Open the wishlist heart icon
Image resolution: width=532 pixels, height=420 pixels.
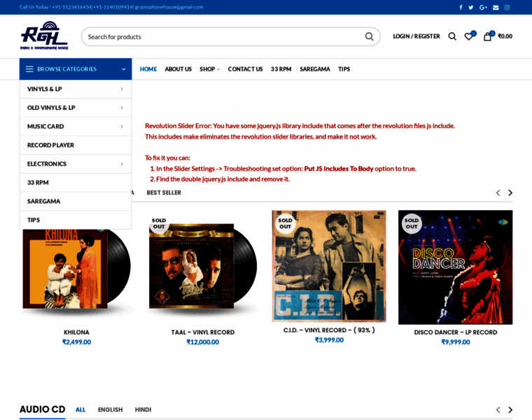[x=470, y=36]
